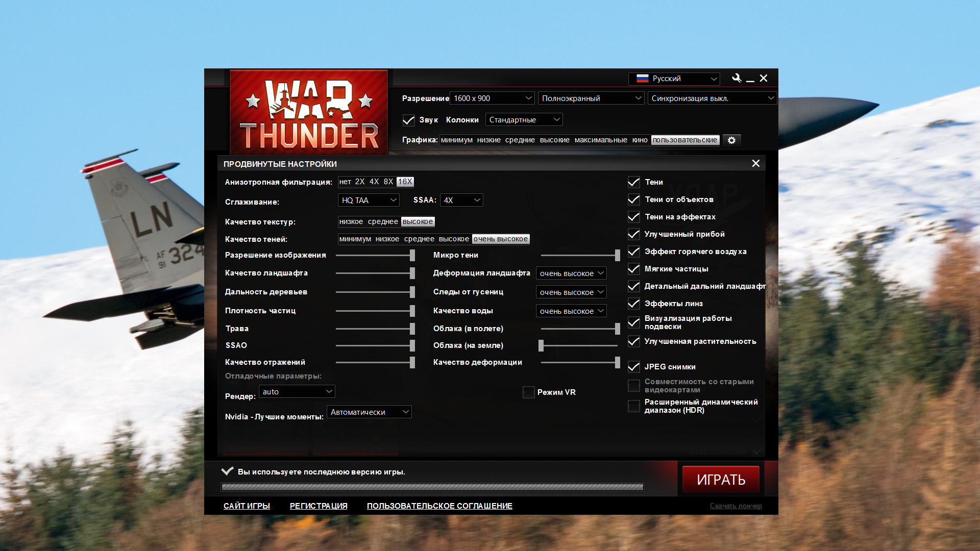Click the Микро тени slider handle
Screen dimensions: 980x551
(618, 255)
